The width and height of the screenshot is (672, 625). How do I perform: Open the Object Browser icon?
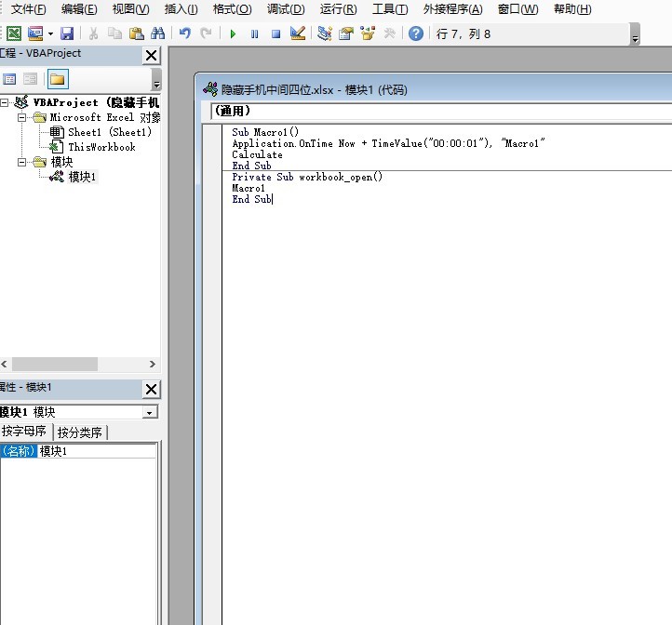(x=368, y=33)
